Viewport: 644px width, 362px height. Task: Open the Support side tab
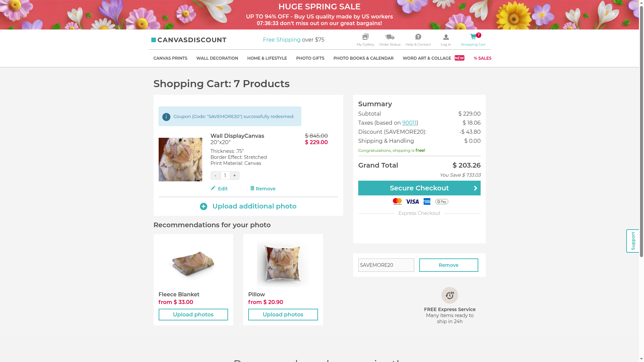tap(633, 241)
